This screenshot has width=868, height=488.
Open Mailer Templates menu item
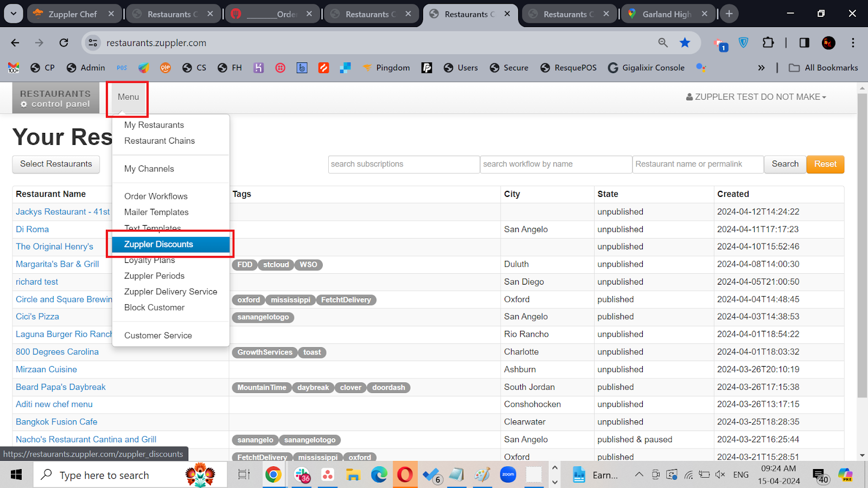click(x=156, y=212)
